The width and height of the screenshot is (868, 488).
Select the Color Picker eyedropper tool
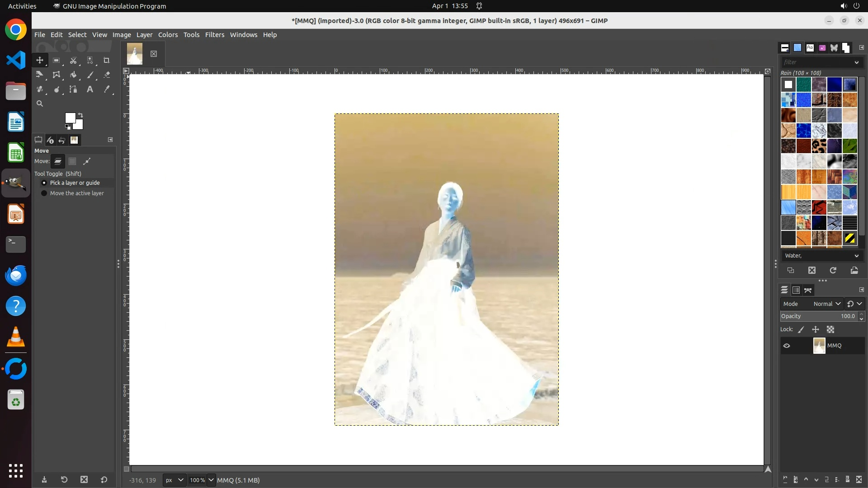pyautogui.click(x=107, y=89)
